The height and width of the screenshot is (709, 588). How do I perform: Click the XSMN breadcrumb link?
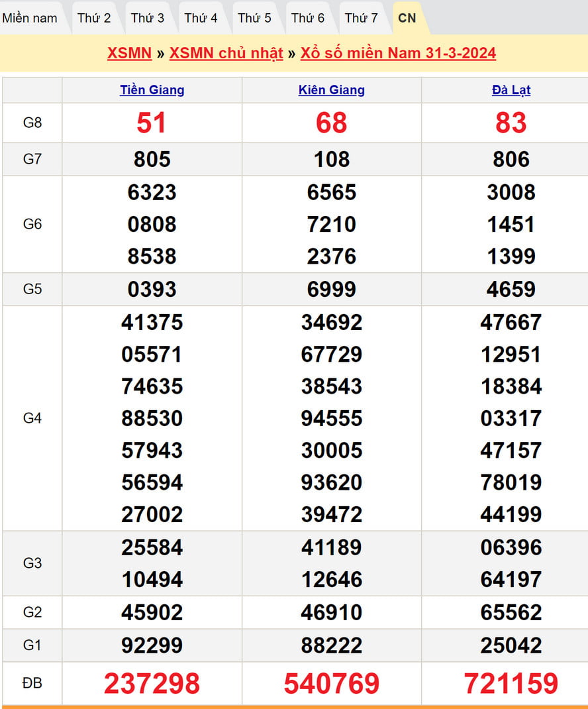point(129,53)
